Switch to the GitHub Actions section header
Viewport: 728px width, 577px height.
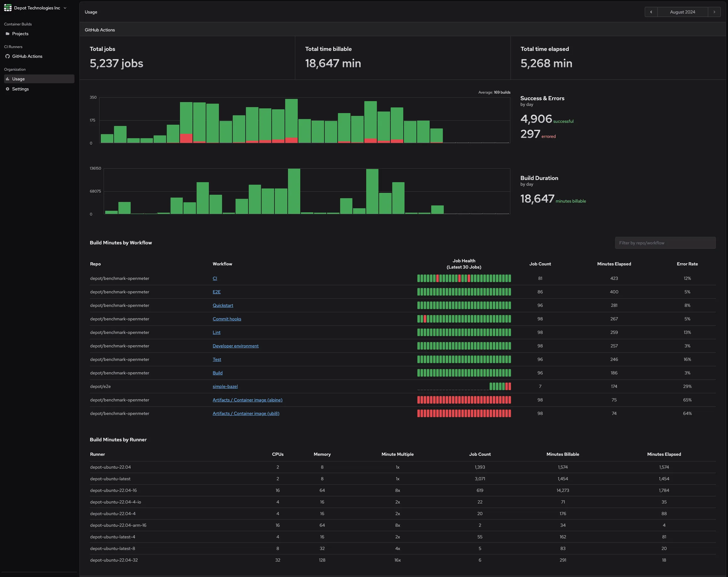click(x=100, y=30)
